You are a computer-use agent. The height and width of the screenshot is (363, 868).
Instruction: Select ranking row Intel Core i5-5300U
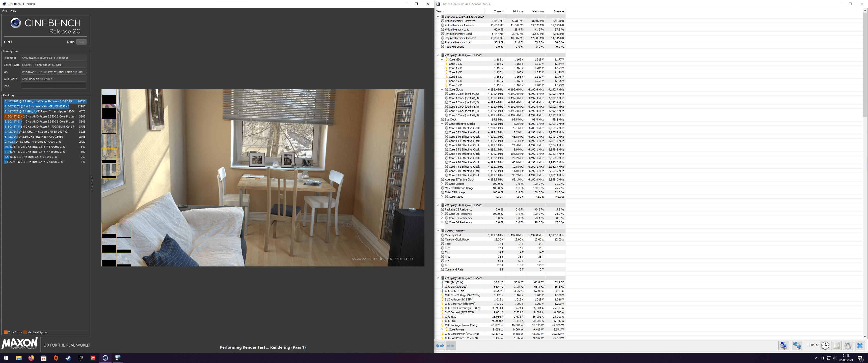pyautogui.click(x=45, y=162)
